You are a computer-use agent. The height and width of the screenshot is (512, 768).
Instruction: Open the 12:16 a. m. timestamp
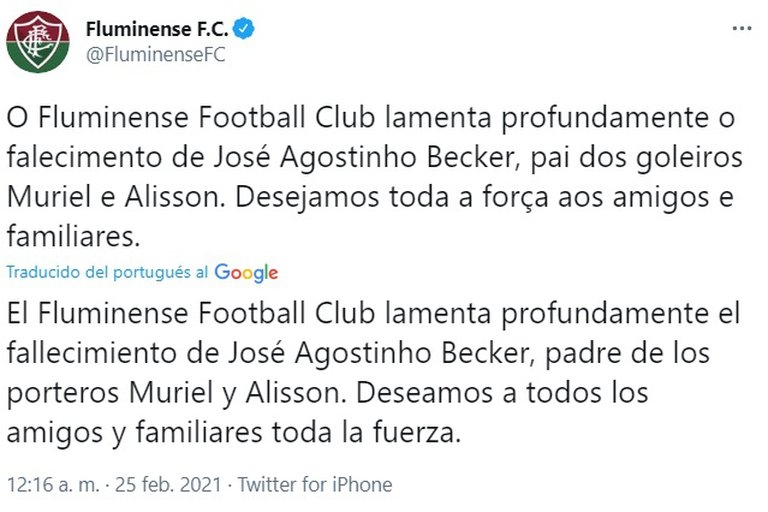(x=53, y=485)
